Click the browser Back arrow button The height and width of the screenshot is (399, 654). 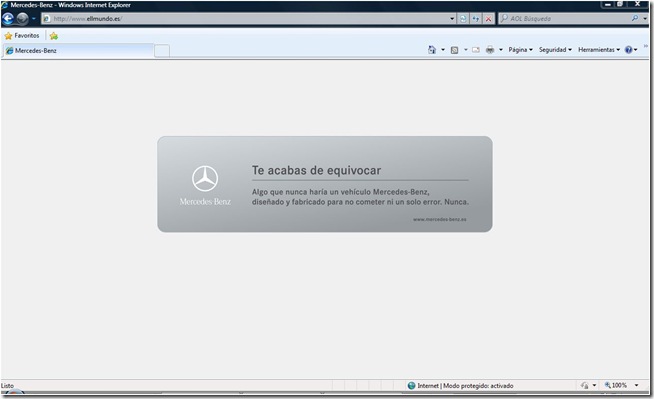8,19
